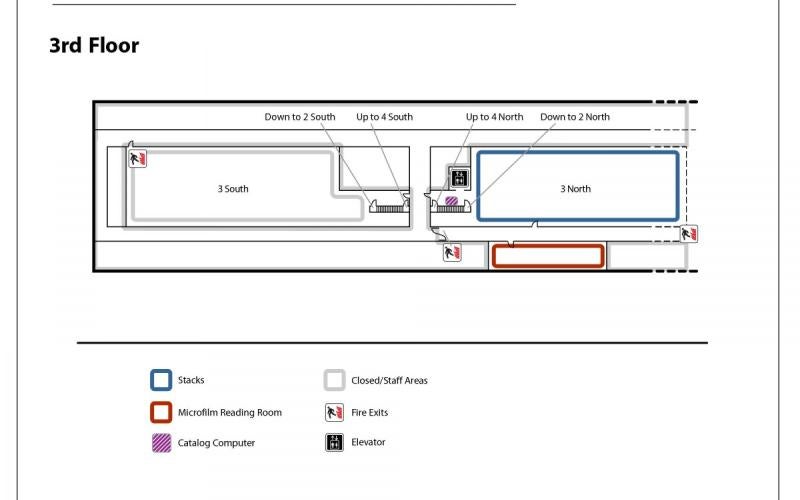Click the red microfilm reading room on the map

click(548, 256)
